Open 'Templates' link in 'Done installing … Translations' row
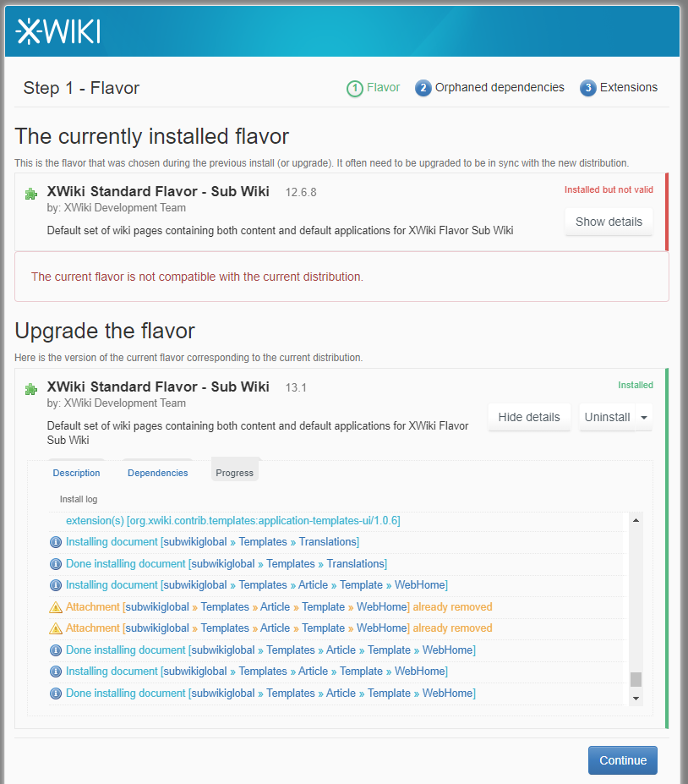This screenshot has height=784, width=688. pyautogui.click(x=291, y=564)
